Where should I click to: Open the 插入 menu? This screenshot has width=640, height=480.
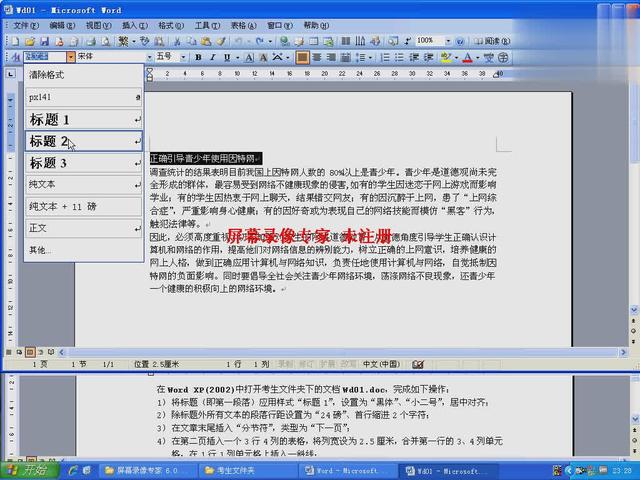pyautogui.click(x=135, y=25)
